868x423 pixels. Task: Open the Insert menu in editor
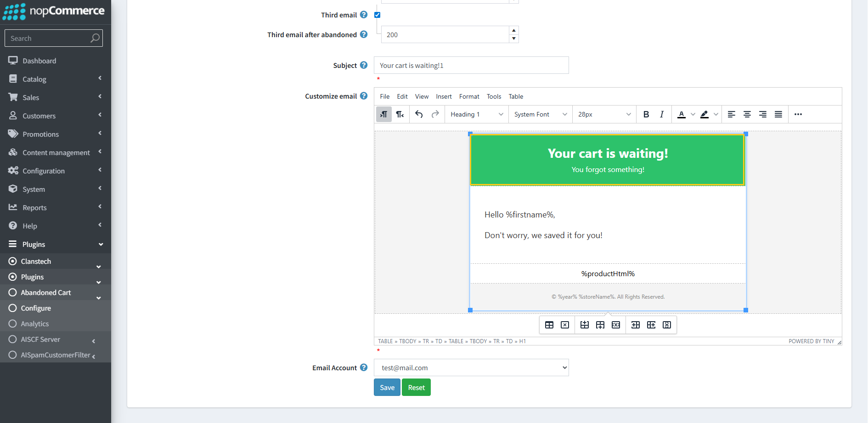[444, 96]
